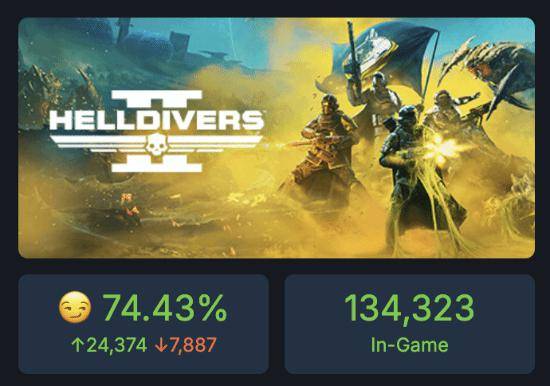The width and height of the screenshot is (550, 386).
Task: Click the lower Roman numeral II below the skull
Action: click(157, 164)
